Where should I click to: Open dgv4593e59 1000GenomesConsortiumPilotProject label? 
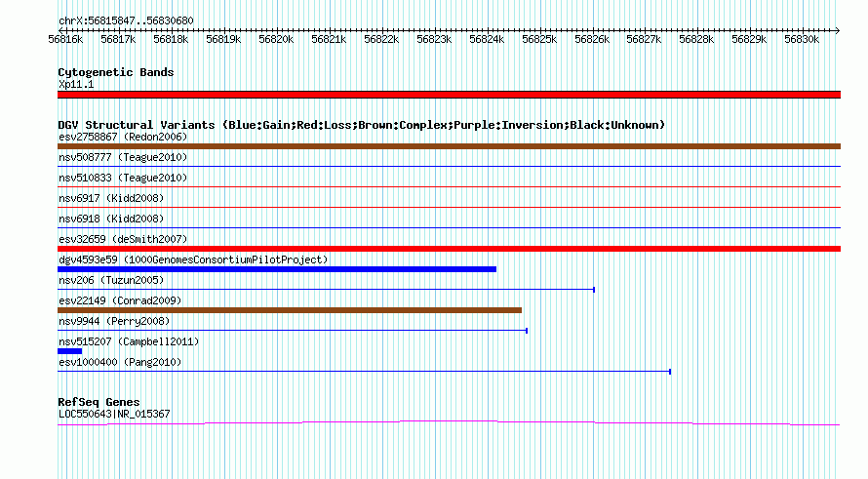(x=193, y=259)
